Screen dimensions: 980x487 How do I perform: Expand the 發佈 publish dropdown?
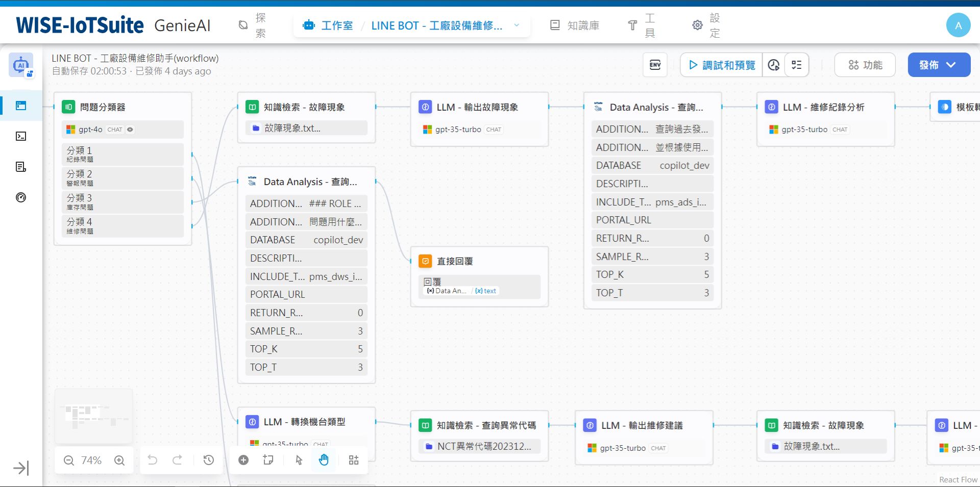click(939, 65)
